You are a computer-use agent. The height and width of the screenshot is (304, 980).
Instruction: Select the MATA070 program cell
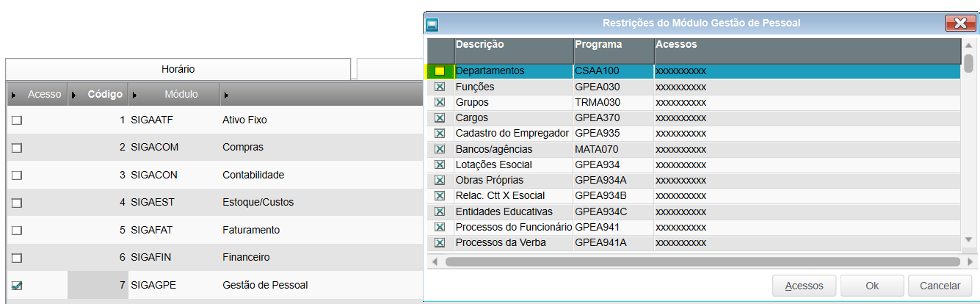coord(614,149)
